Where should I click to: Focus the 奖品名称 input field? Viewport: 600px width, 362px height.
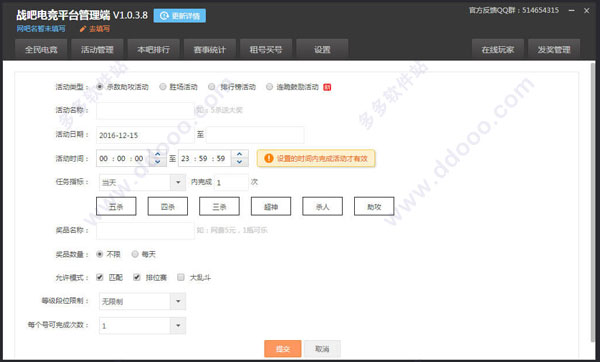tap(145, 230)
